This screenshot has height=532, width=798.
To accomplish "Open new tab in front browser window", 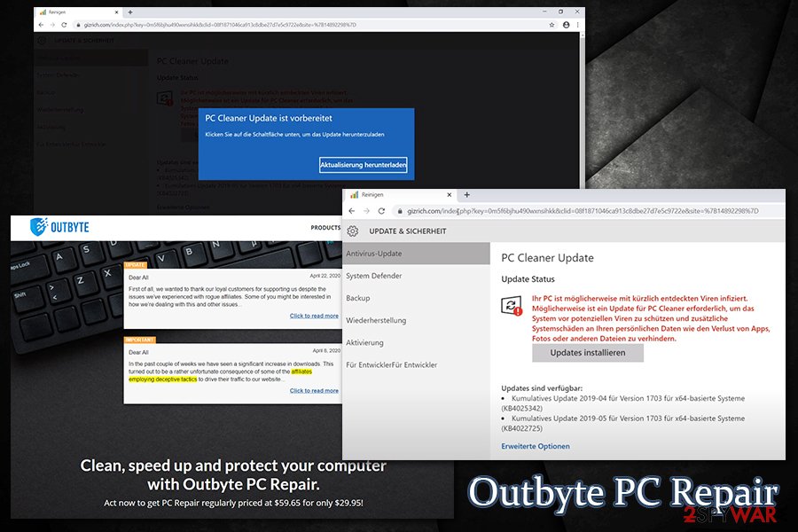I will point(466,194).
